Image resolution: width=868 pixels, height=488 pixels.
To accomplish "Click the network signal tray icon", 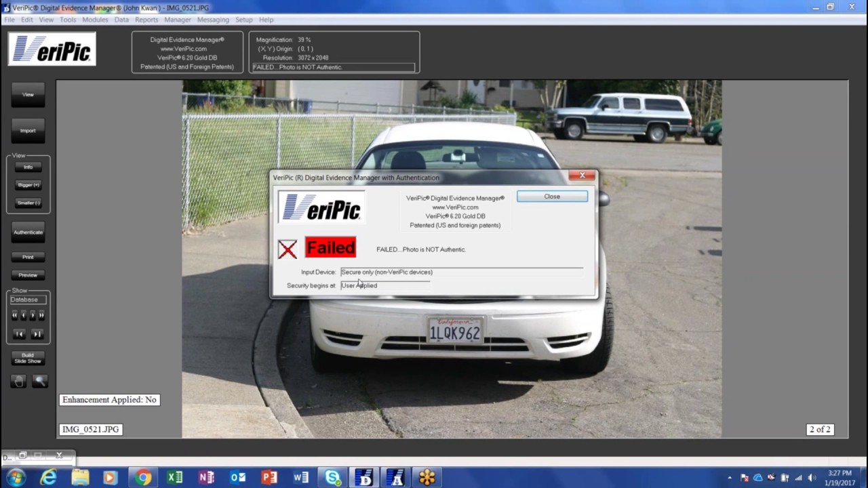I will coord(798,478).
